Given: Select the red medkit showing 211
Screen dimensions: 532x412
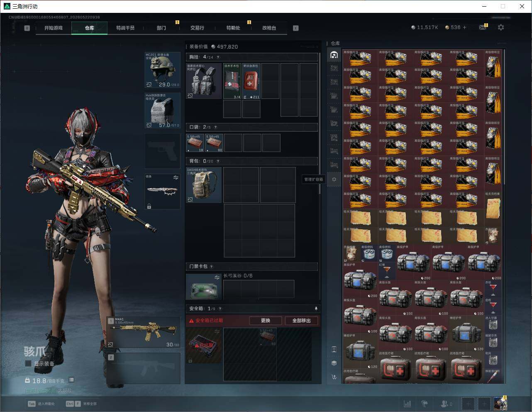Looking at the screenshot, I should 251,81.
